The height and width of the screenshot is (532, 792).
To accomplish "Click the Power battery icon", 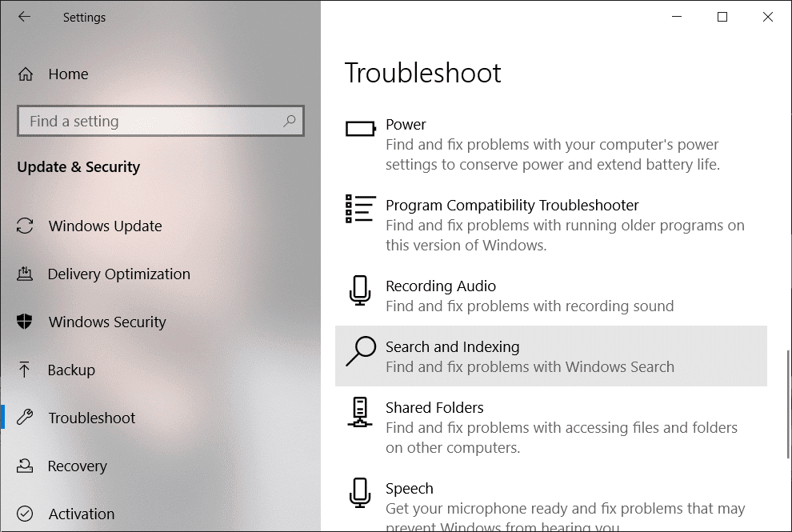I will [360, 128].
